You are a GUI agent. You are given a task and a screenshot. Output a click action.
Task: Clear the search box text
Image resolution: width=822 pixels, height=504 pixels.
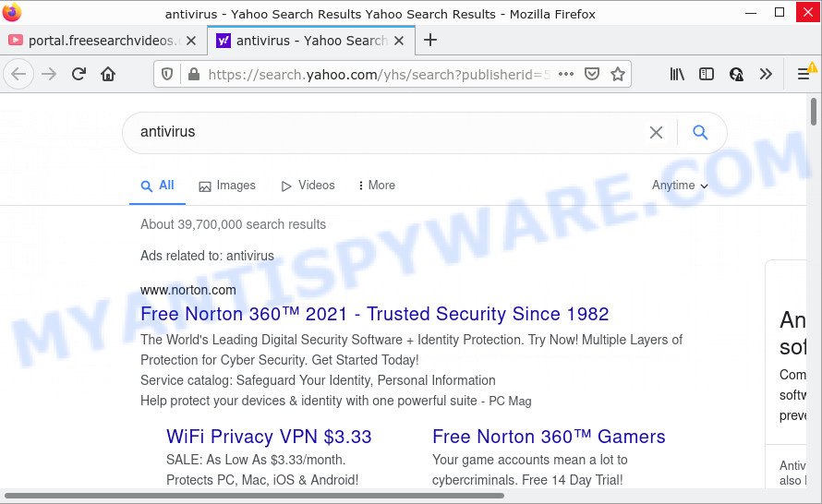point(656,133)
